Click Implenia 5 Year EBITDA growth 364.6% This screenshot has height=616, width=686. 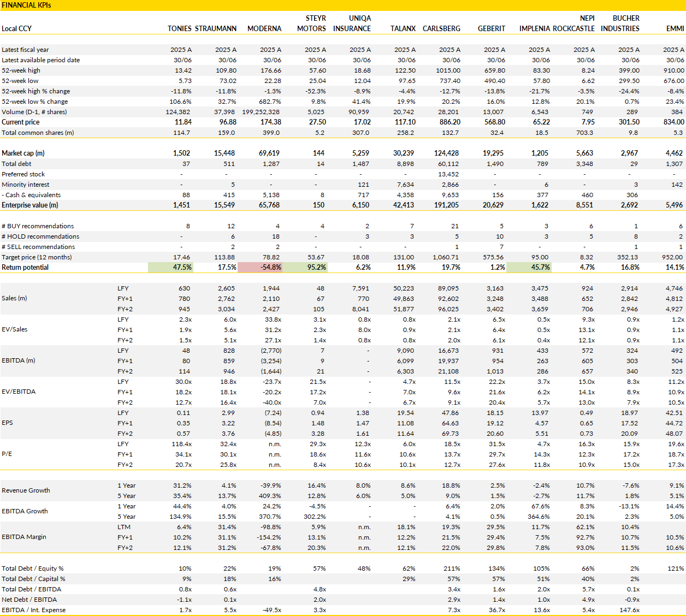click(539, 517)
